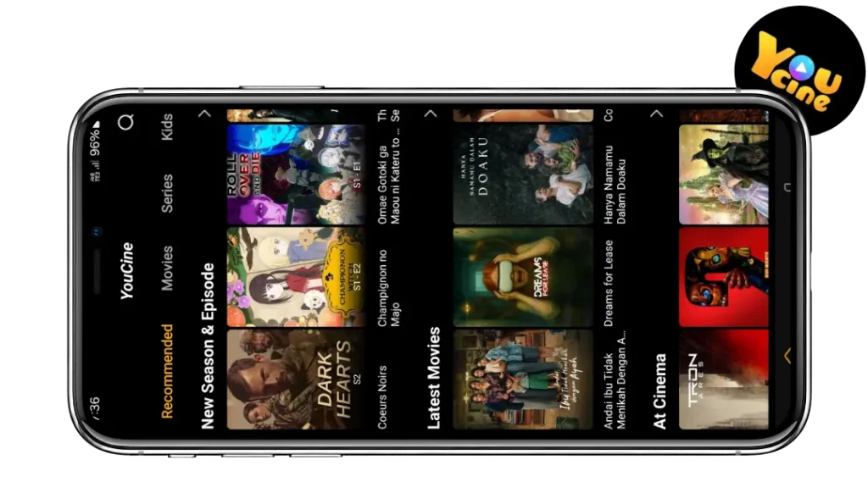Viewport: 868px width, 482px height.
Task: Switch to the Movies tab
Action: (167, 269)
